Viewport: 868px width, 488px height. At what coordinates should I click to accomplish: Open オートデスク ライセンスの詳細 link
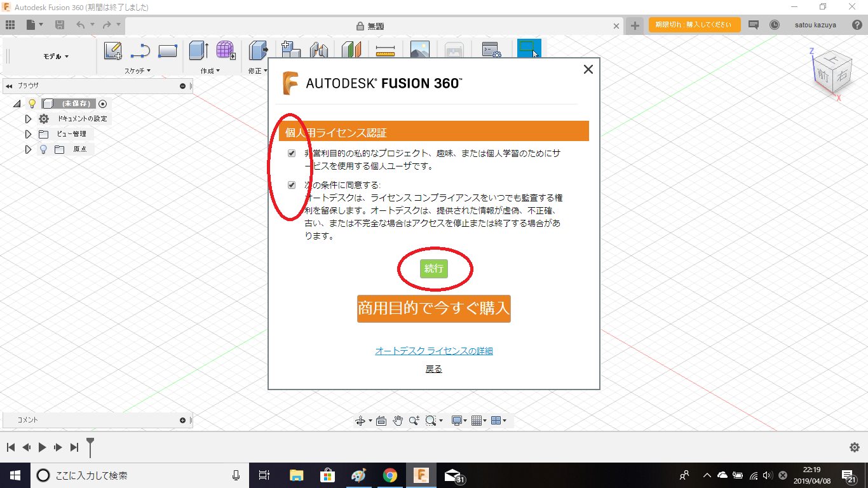pyautogui.click(x=434, y=351)
